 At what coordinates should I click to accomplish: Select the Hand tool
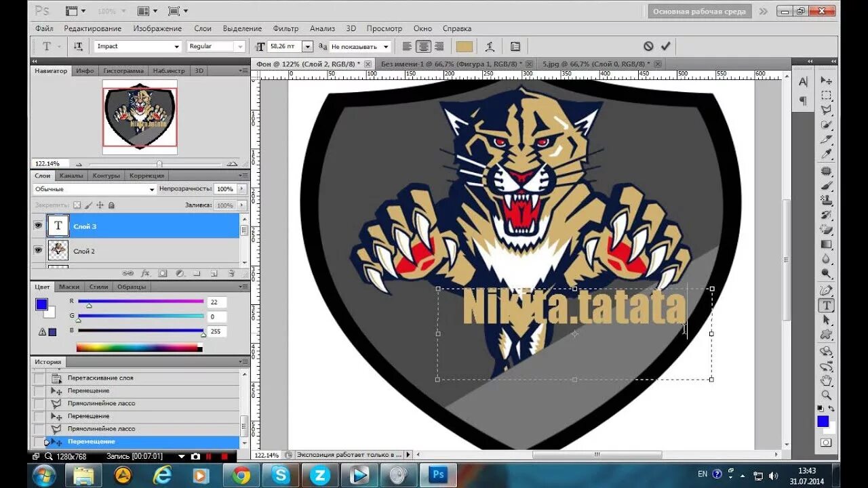(x=827, y=381)
